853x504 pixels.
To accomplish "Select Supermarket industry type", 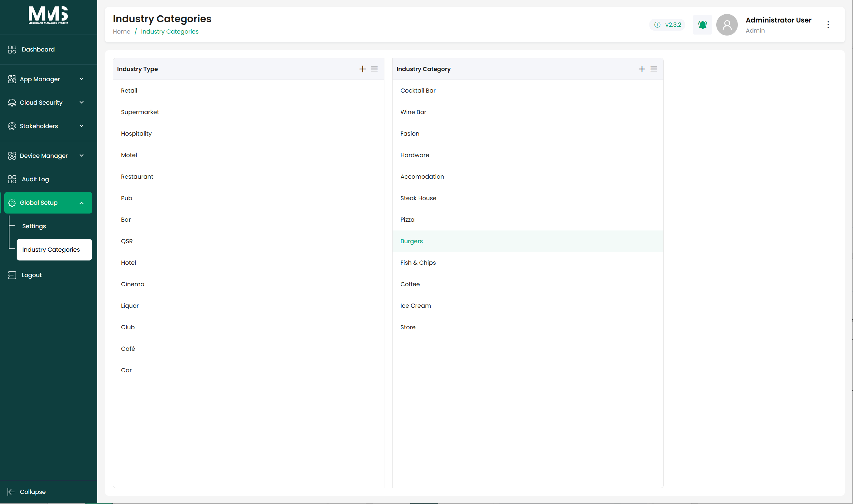I will pos(248,112).
